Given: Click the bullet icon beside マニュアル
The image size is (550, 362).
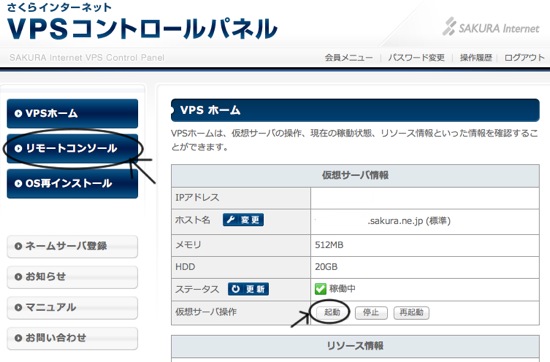Looking at the screenshot, I should pos(18,308).
